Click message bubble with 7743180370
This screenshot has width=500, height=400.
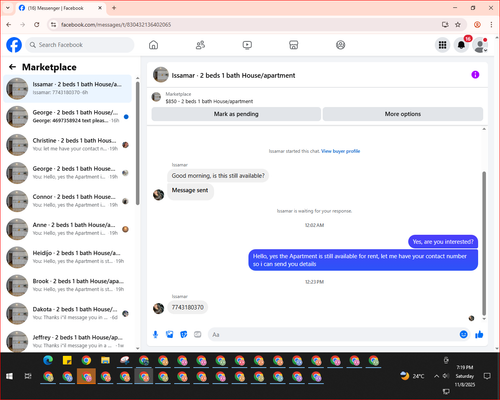click(x=188, y=307)
